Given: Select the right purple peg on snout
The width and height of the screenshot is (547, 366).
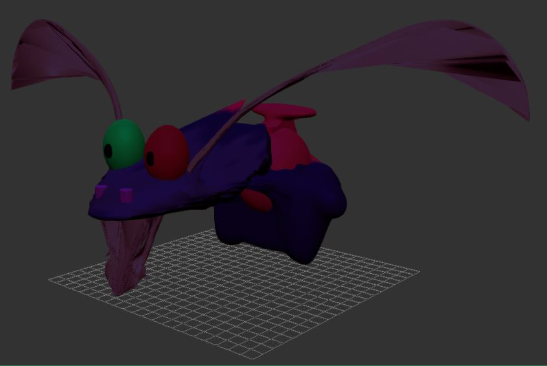Looking at the screenshot, I should pyautogui.click(x=126, y=195).
